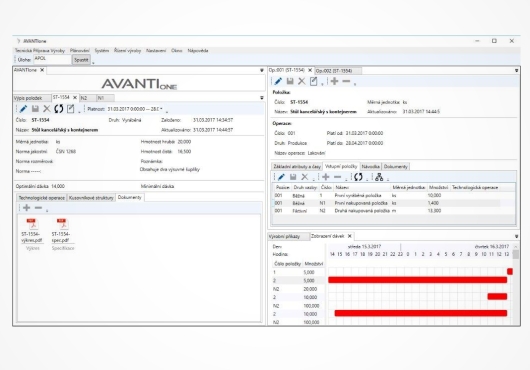This screenshot has width=530, height=370.
Task: Click the Spustit button
Action: (x=81, y=60)
